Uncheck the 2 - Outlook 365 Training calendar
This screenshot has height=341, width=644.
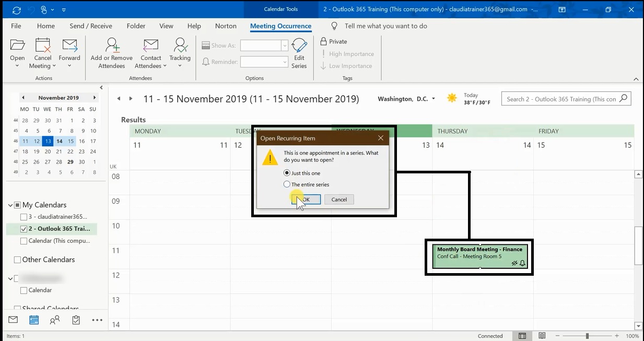(24, 229)
